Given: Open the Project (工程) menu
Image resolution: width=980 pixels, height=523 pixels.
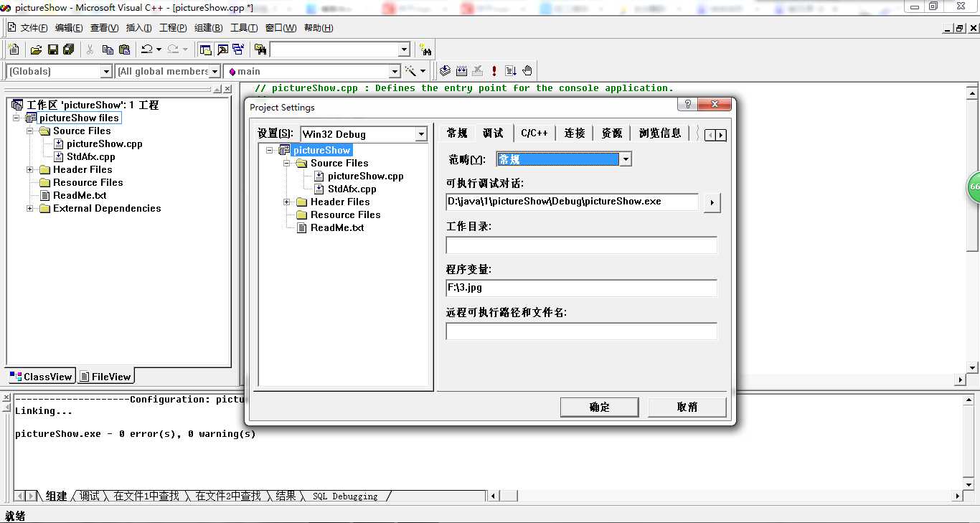Looking at the screenshot, I should 173,28.
